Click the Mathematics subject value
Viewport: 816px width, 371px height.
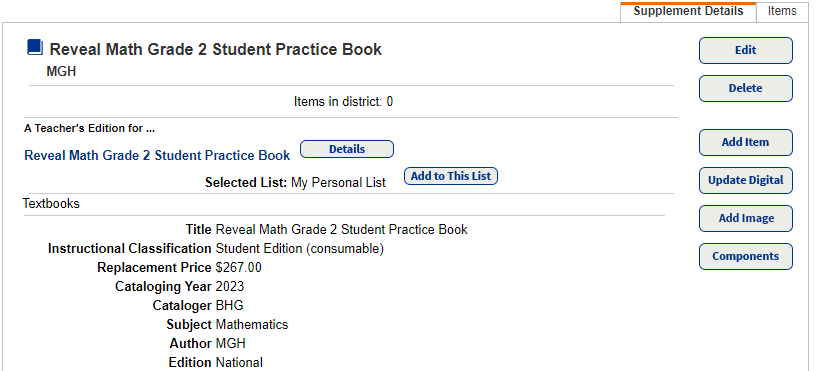(252, 325)
